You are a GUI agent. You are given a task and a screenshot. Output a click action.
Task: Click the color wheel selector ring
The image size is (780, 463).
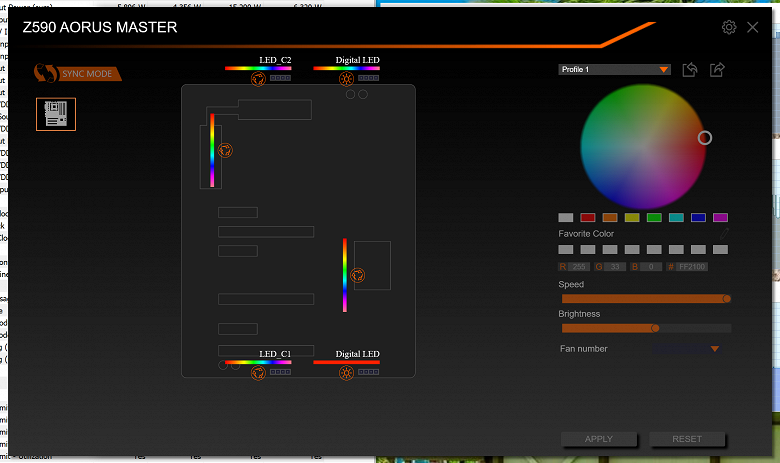pyautogui.click(x=704, y=138)
